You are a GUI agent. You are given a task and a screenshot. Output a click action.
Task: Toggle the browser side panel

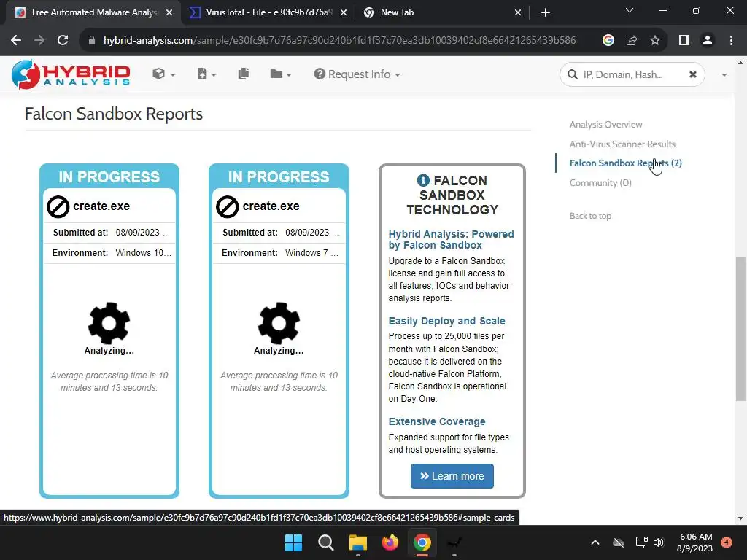click(x=684, y=41)
